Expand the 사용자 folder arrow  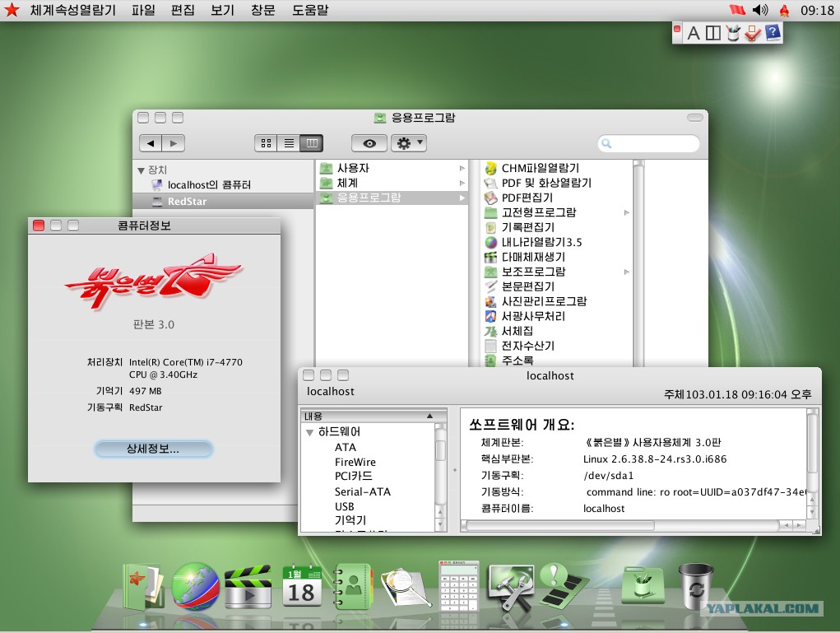pos(462,168)
